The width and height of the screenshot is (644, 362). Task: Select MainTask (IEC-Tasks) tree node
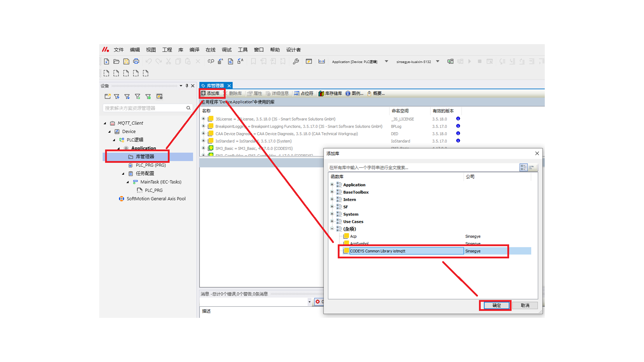161,182
